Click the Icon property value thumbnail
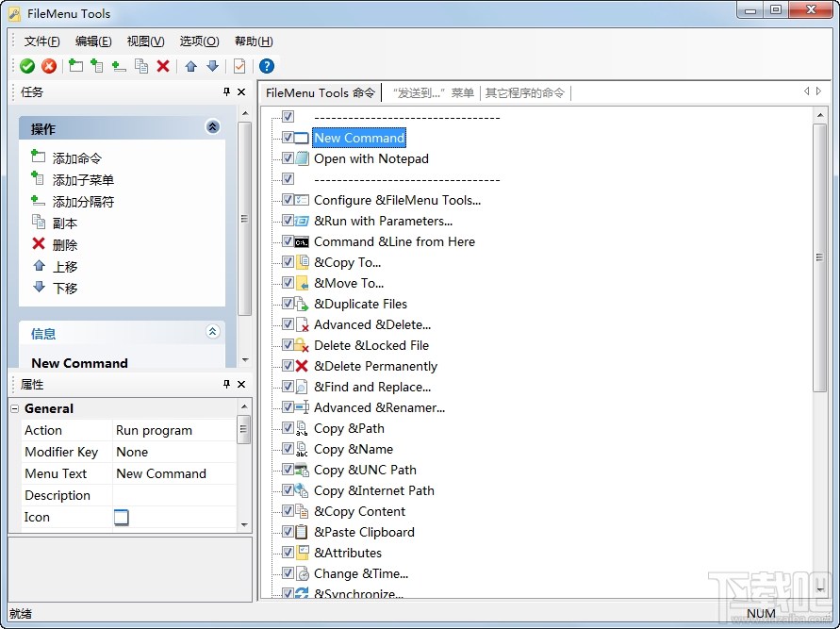 click(x=122, y=517)
